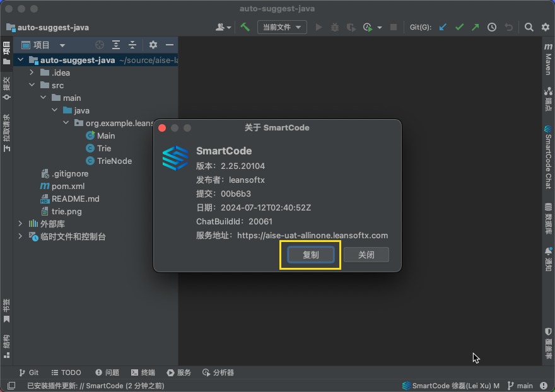
Task: Collapse the org.example package node
Action: click(66, 123)
